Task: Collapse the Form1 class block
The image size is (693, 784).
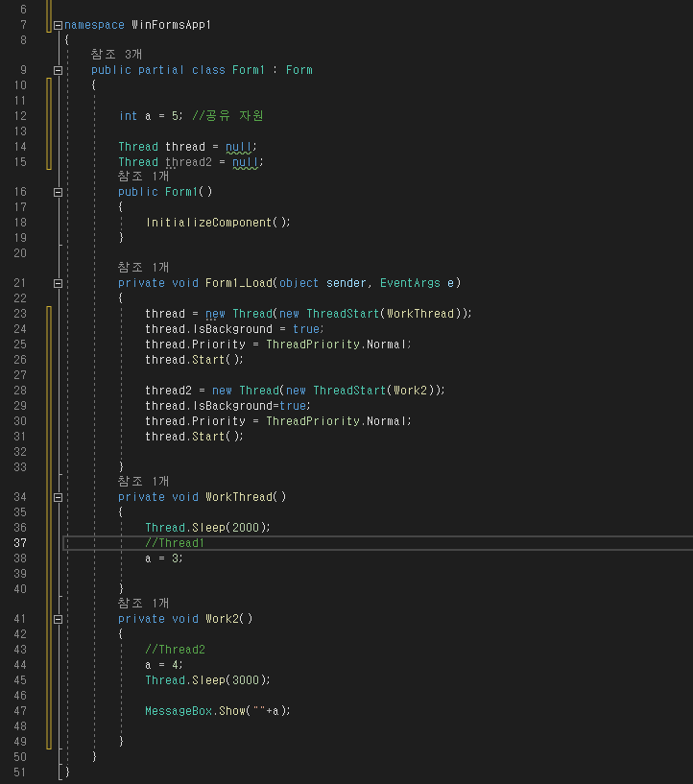Action: coord(58,70)
